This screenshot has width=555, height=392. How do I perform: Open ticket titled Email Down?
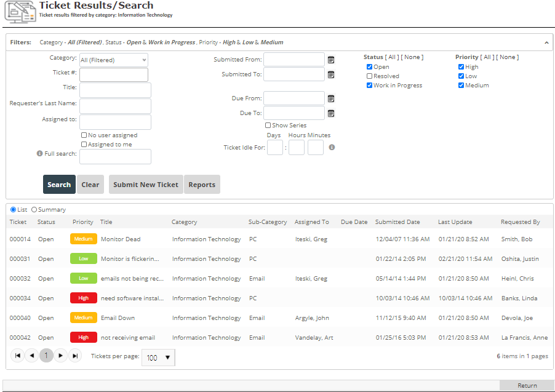(118, 318)
